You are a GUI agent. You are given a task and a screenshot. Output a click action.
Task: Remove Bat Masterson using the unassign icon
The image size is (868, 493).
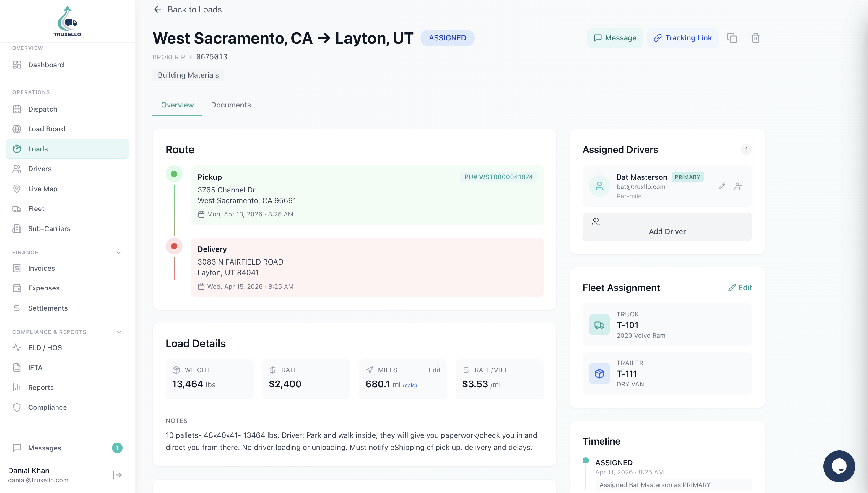pyautogui.click(x=739, y=186)
